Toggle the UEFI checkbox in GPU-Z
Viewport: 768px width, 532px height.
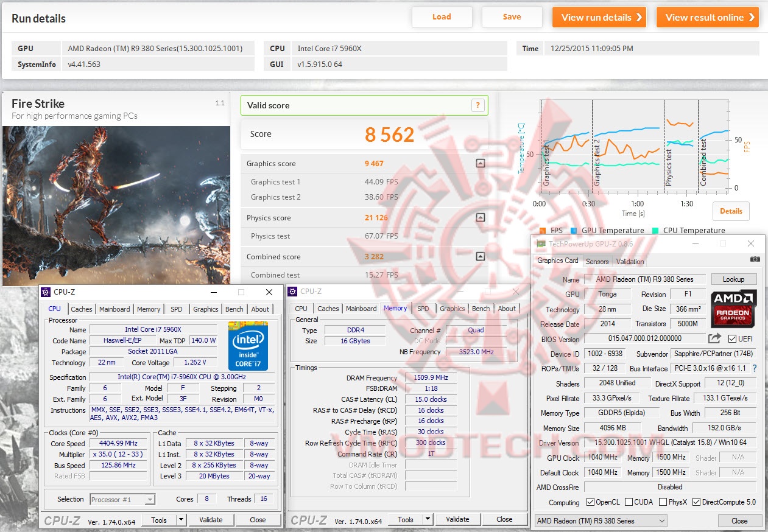[731, 339]
